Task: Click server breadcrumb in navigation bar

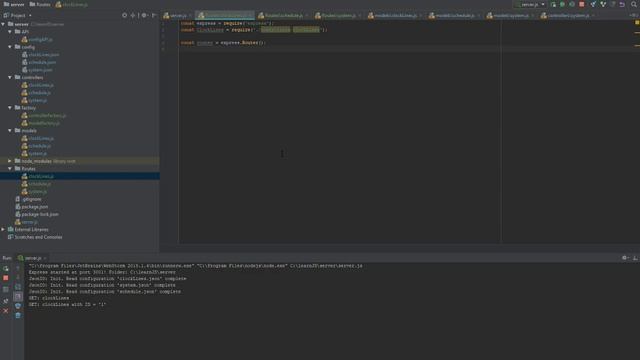Action: [14, 4]
